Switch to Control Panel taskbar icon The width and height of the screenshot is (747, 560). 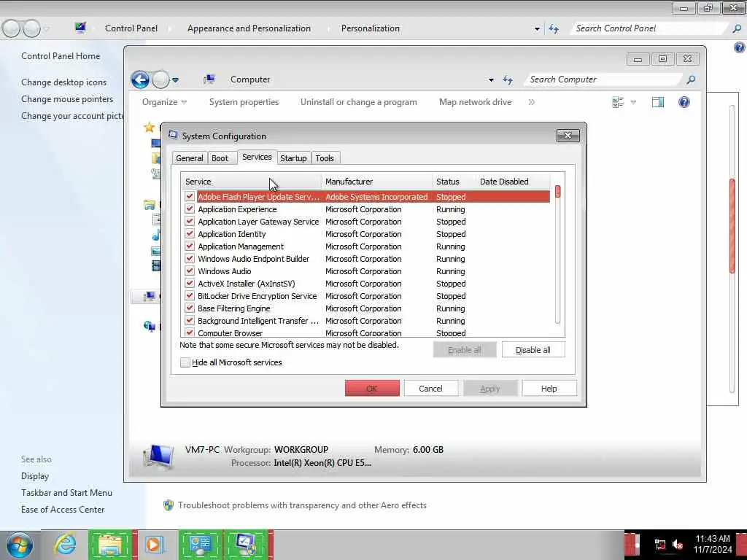[201, 545]
